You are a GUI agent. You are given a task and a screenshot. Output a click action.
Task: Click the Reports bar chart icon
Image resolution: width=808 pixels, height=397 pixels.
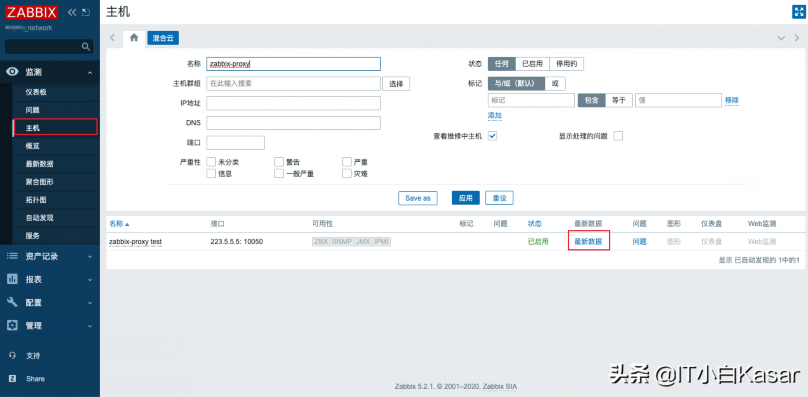click(12, 279)
